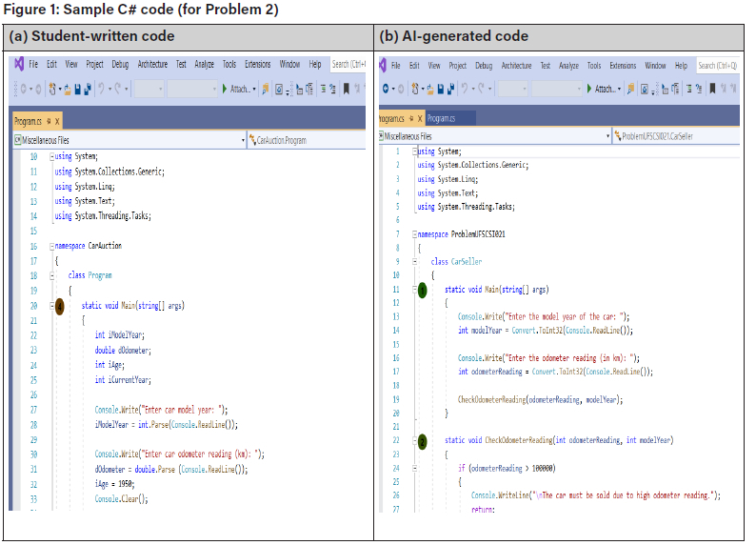Viewport: 756px width, 545px height.
Task: Collapse the class CarSeller block
Action: 416,261
